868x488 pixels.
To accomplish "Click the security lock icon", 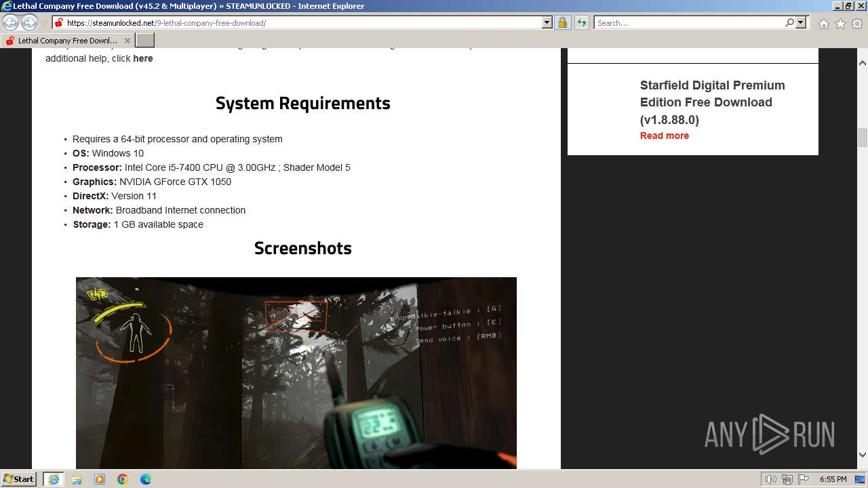I will [x=562, y=22].
